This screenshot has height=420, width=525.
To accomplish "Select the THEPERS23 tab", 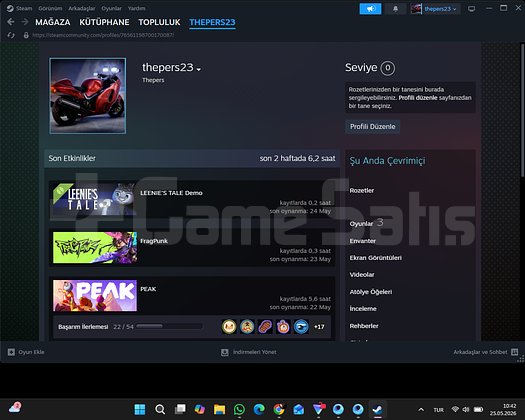I will click(x=212, y=22).
